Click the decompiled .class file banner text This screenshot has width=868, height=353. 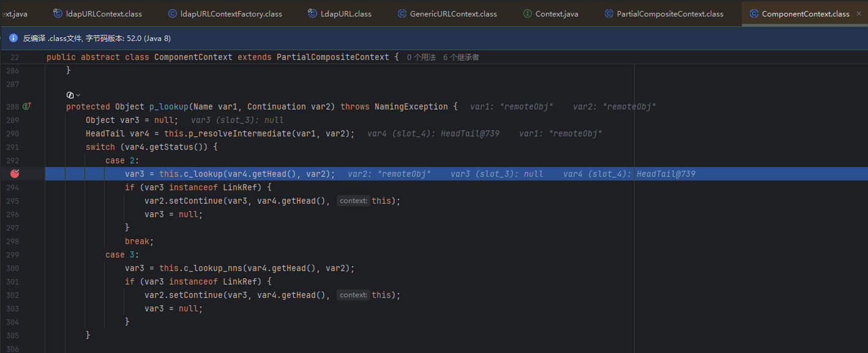coord(97,38)
